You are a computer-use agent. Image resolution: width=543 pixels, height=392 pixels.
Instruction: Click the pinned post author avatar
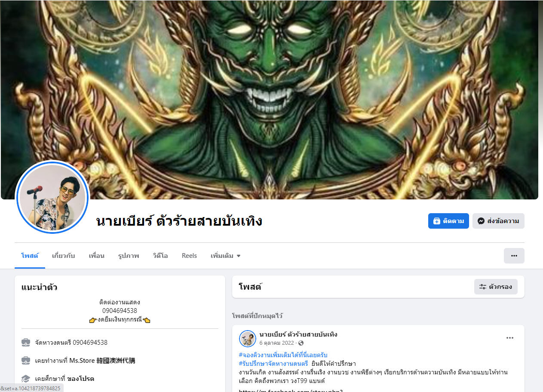[x=248, y=339]
